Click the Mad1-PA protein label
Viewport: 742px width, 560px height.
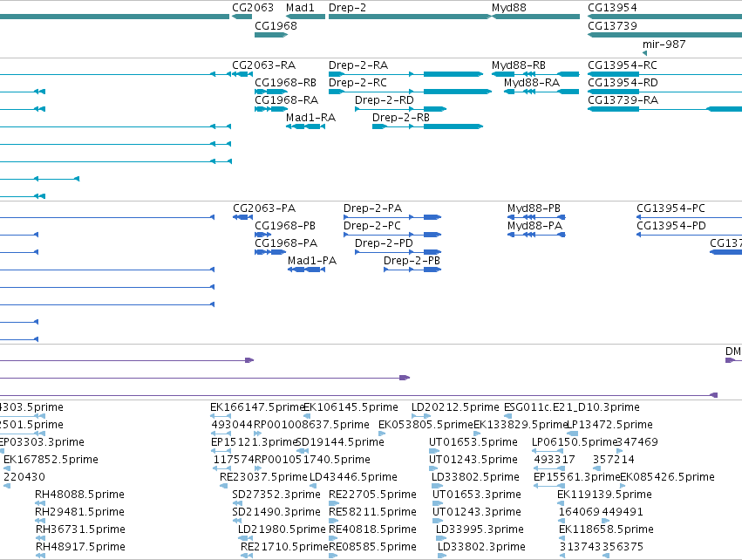pyautogui.click(x=312, y=262)
